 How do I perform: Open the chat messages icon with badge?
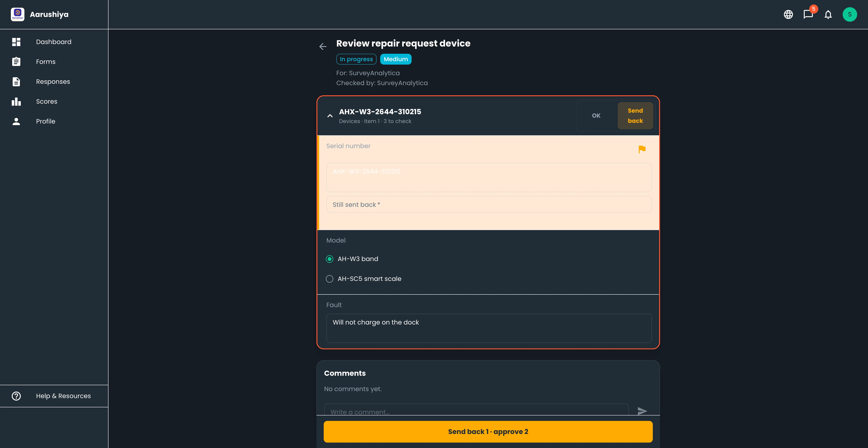[808, 14]
